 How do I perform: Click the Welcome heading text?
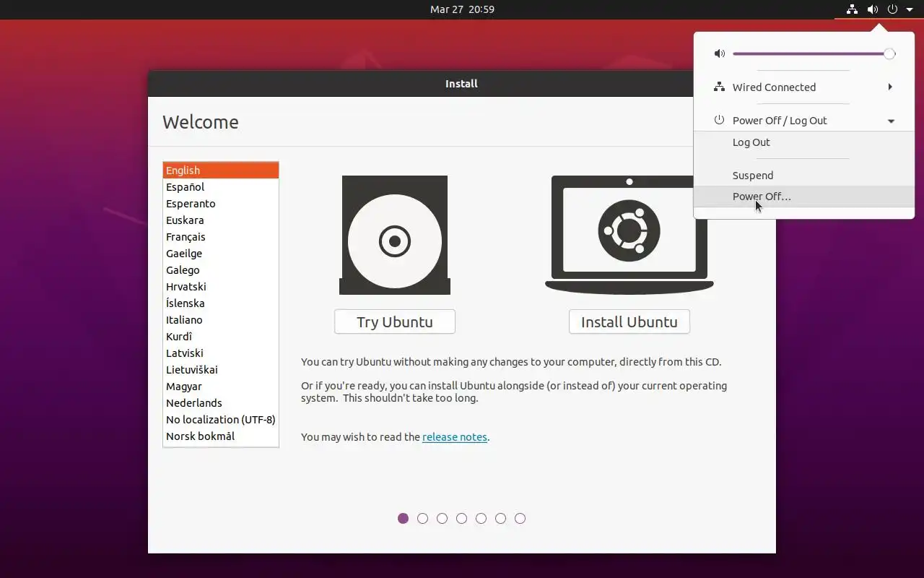(x=201, y=122)
